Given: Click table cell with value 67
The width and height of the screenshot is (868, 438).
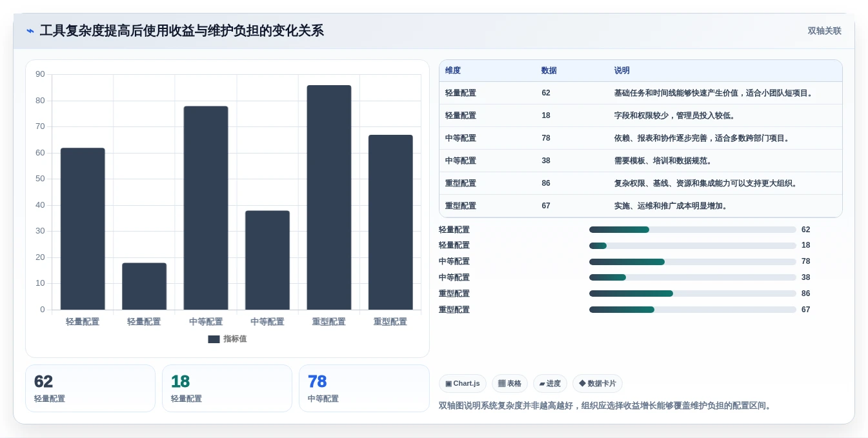Looking at the screenshot, I should [546, 206].
